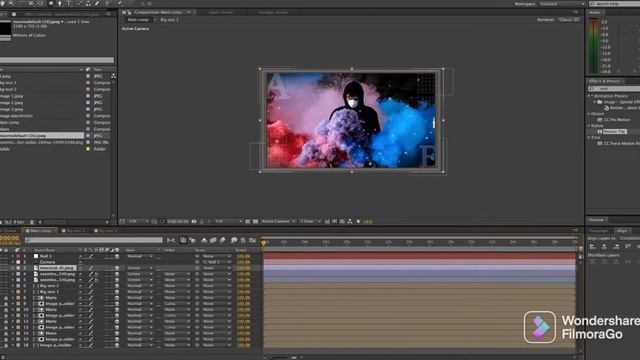Click the second align layers icon

tap(604, 247)
